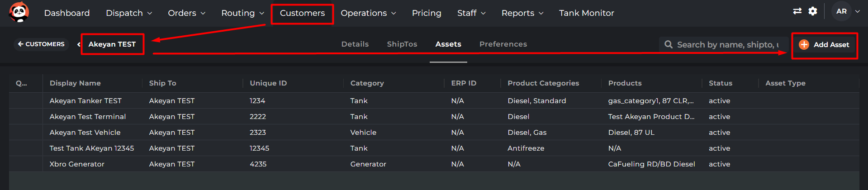Click the panda logo icon
868x190 pixels.
tap(19, 12)
